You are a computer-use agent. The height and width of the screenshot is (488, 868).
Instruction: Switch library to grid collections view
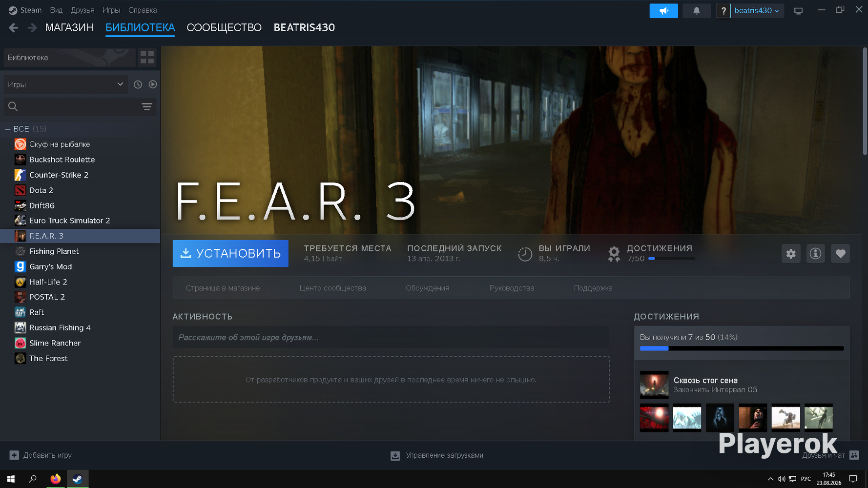tap(147, 58)
